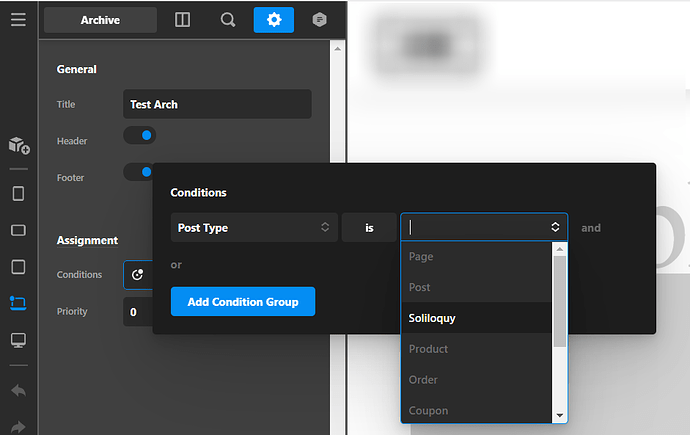Open the Post Type dropdown
This screenshot has width=690, height=435.
254,228
